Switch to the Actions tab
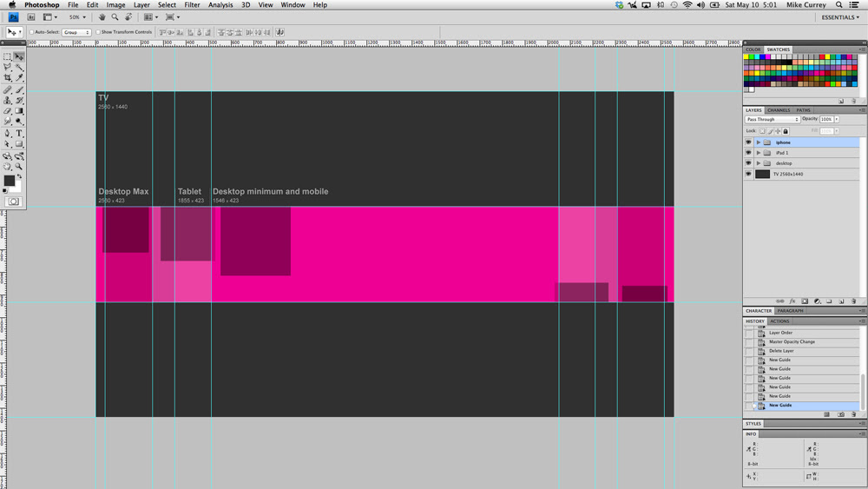Image resolution: width=868 pixels, height=489 pixels. pos(779,321)
